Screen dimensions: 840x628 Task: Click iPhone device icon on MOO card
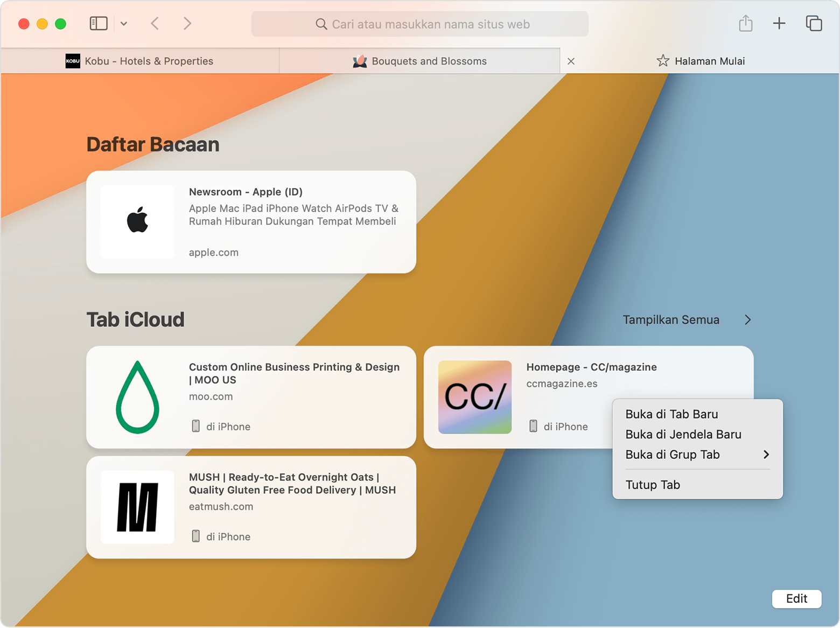[x=196, y=426]
